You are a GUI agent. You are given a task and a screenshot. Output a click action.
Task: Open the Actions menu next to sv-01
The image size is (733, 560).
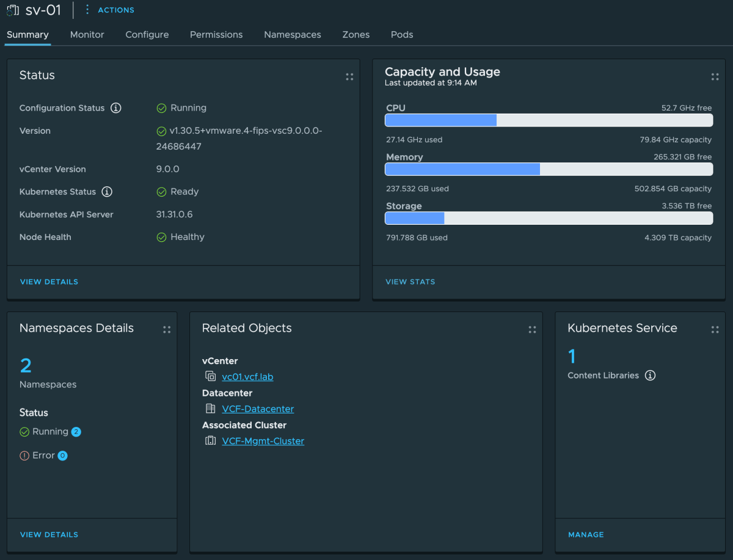coord(87,10)
